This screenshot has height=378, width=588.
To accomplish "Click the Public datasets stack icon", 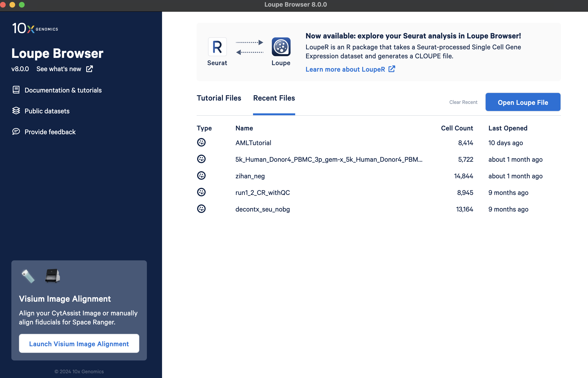I will coord(16,111).
